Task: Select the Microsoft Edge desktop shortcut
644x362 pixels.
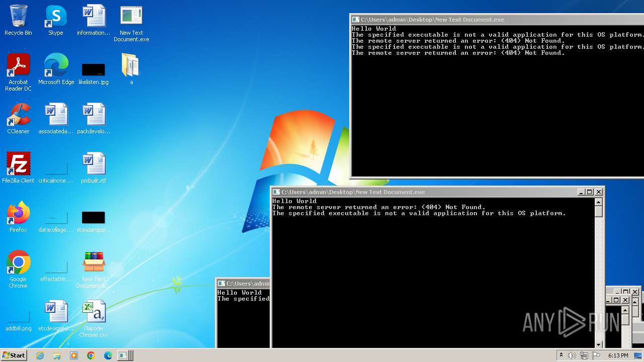Action: click(x=56, y=69)
